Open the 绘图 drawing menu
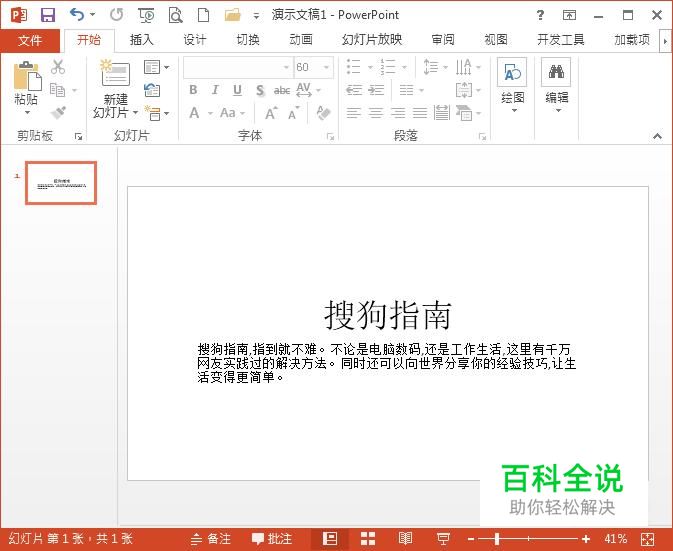Viewport: 673px width, 551px height. pyautogui.click(x=512, y=86)
